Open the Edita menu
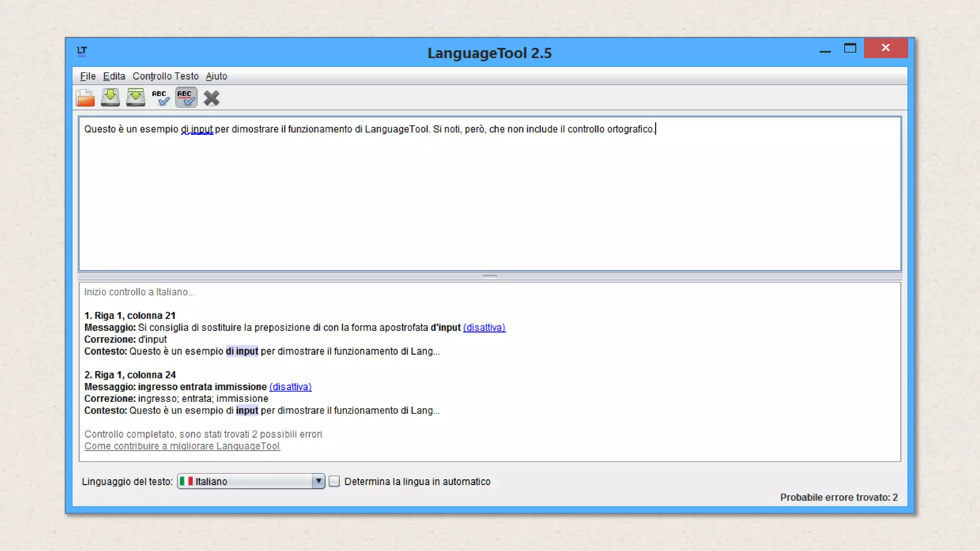This screenshot has width=980, height=551. pos(114,76)
